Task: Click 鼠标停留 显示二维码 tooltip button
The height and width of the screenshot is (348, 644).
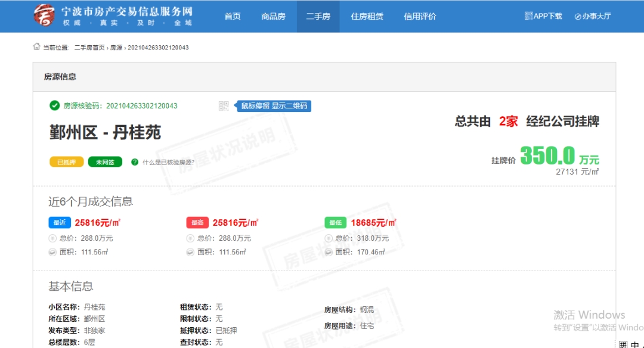Action: click(274, 106)
